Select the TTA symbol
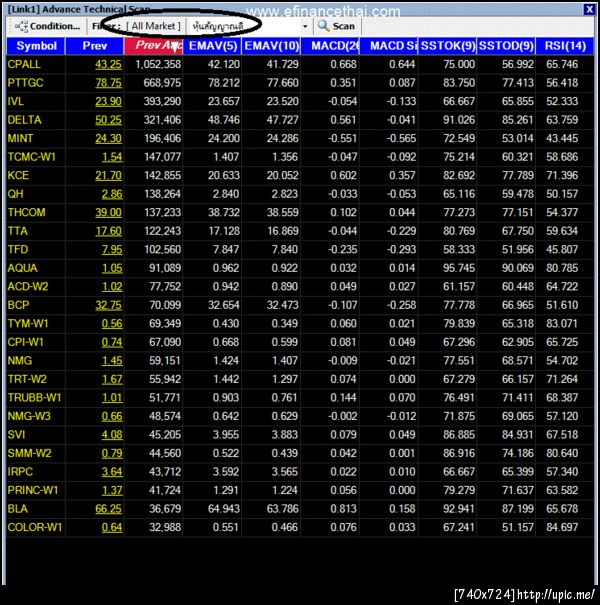This screenshot has height=605, width=600. [x=18, y=231]
